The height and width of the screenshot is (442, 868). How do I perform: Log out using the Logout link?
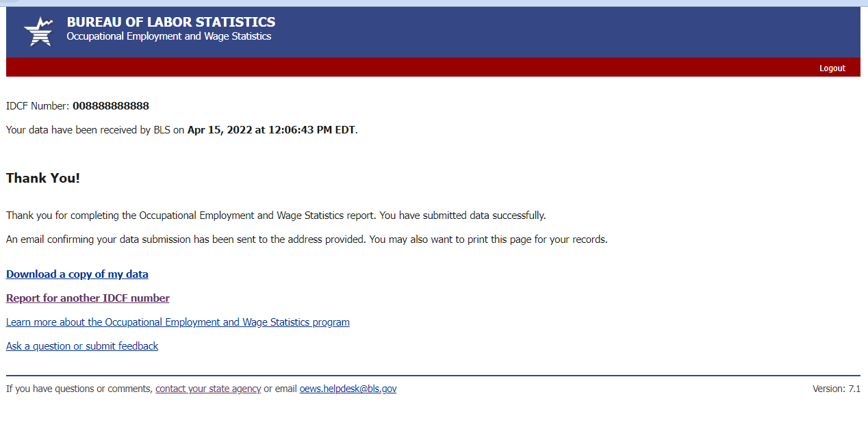[x=832, y=68]
